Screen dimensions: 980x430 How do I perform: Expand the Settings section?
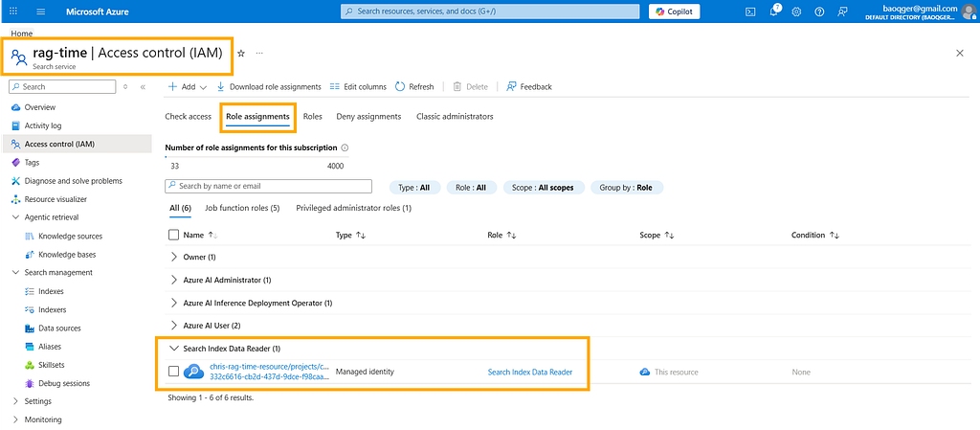pyautogui.click(x=15, y=401)
